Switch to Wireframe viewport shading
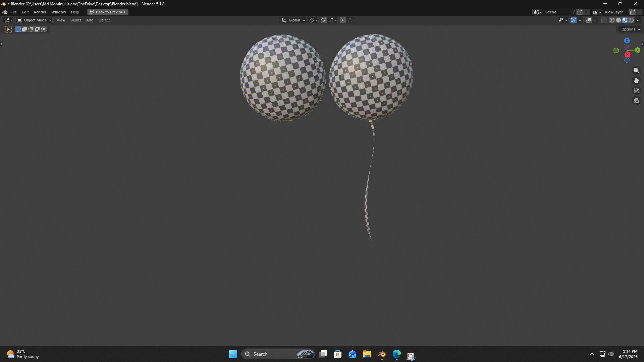The width and height of the screenshot is (644, 362). 612,20
